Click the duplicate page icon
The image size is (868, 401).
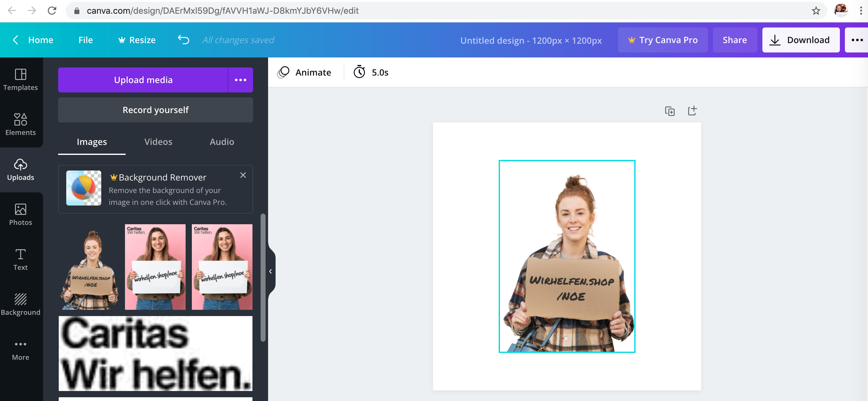[x=670, y=111]
